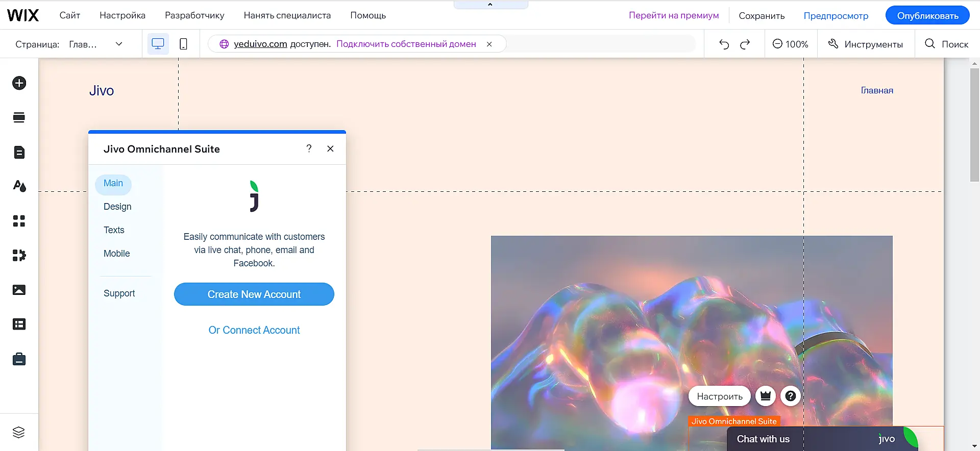Click Create New Account button
The width and height of the screenshot is (980, 451).
point(254,294)
